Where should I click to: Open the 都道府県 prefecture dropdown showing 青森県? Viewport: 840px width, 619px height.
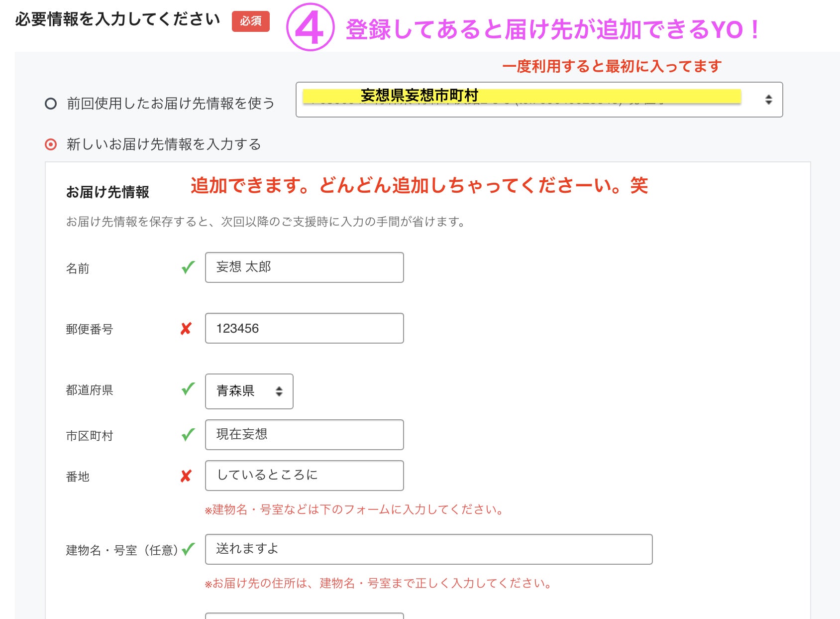point(249,391)
